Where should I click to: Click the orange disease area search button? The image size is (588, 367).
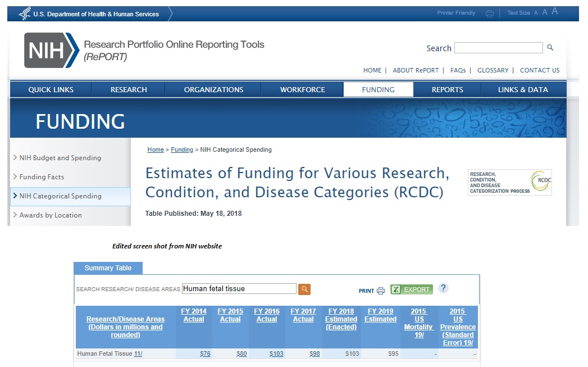[x=304, y=289]
